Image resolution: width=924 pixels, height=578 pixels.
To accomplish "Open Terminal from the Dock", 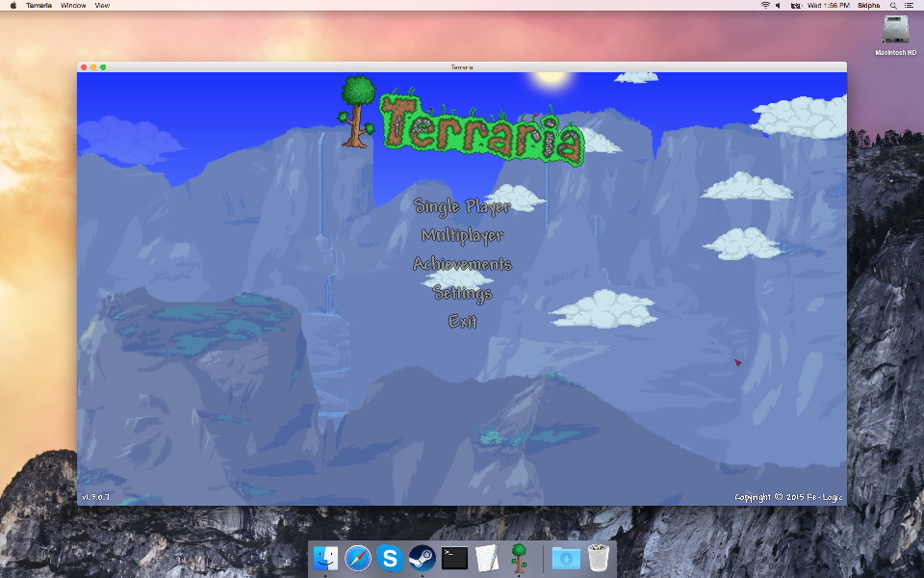I will point(454,558).
